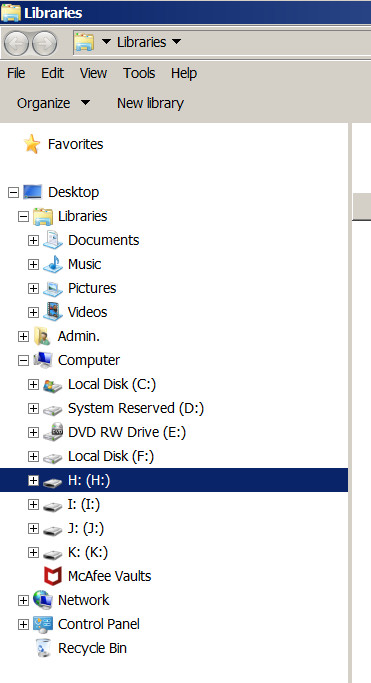Viewport: 371px width, 683px height.
Task: Expand the H: (H:) drive node
Action: pyautogui.click(x=34, y=480)
